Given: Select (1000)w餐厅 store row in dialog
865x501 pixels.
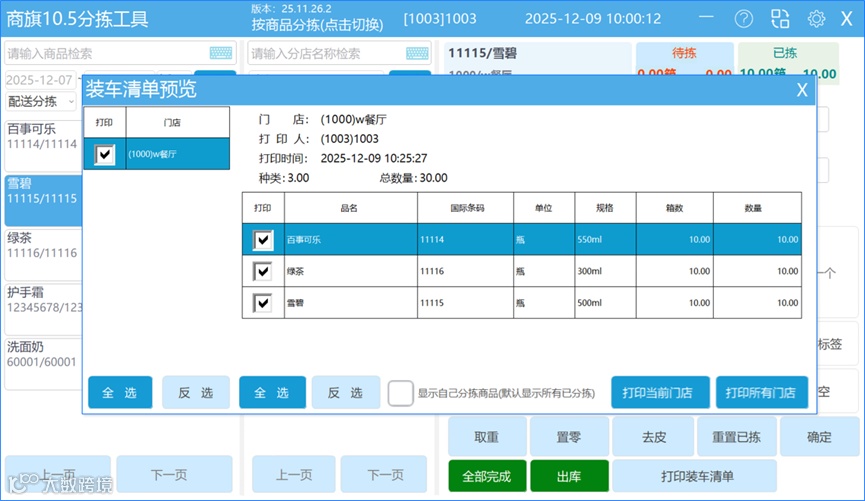Looking at the screenshot, I should pos(157,154).
